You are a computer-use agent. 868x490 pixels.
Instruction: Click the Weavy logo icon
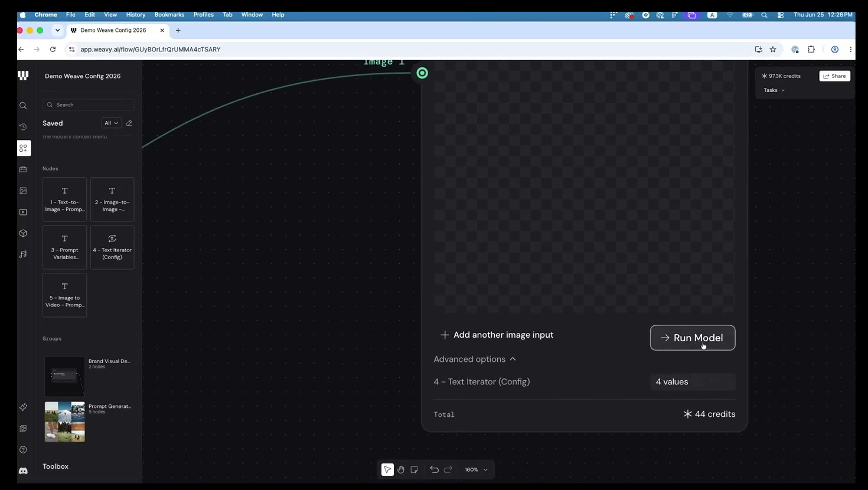click(23, 76)
